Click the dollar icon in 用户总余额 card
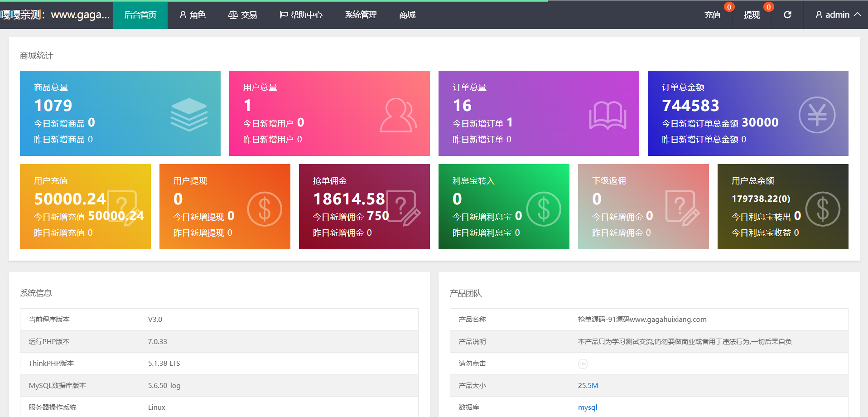The height and width of the screenshot is (417, 868). tap(823, 209)
